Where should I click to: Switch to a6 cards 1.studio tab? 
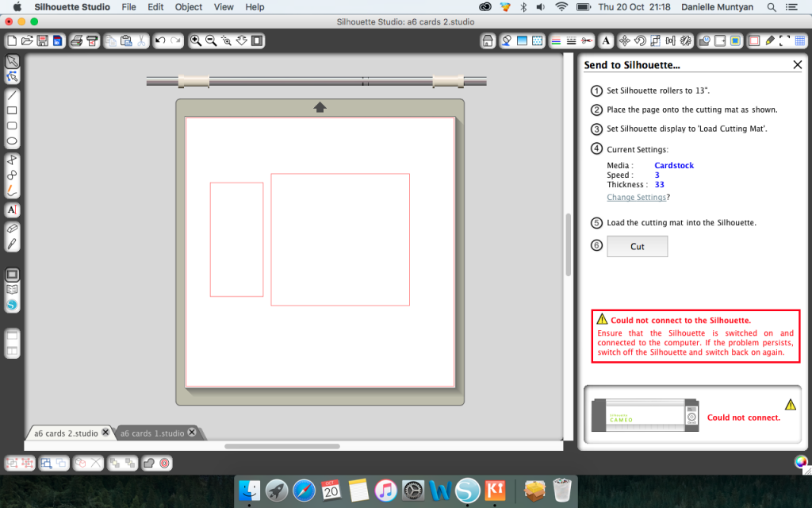pyautogui.click(x=152, y=433)
